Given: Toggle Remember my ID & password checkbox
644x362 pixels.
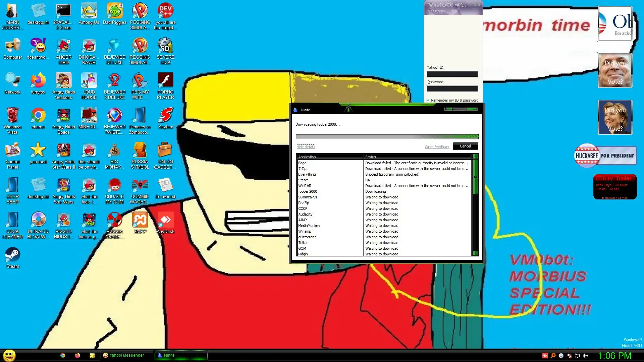Looking at the screenshot, I should click(428, 100).
